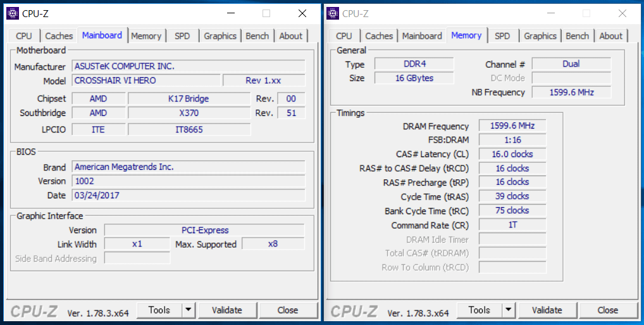Minimize the left CPU-Z window

pyautogui.click(x=231, y=13)
